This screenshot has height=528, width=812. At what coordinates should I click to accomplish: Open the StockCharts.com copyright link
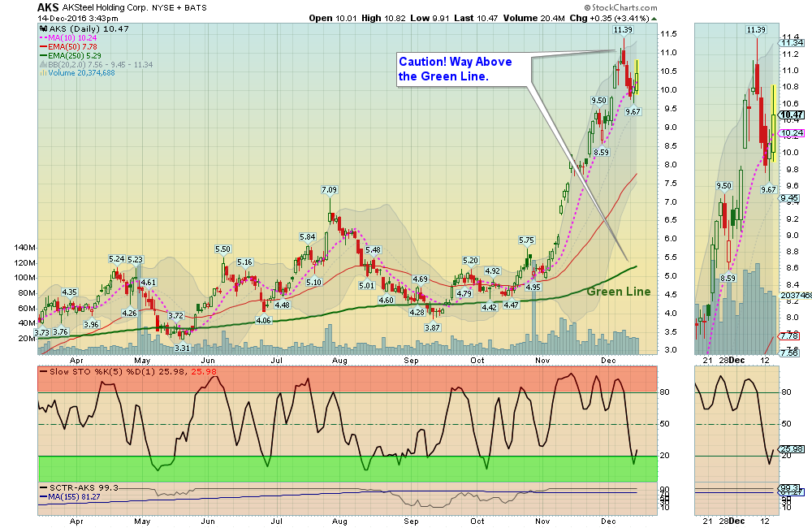[620, 8]
